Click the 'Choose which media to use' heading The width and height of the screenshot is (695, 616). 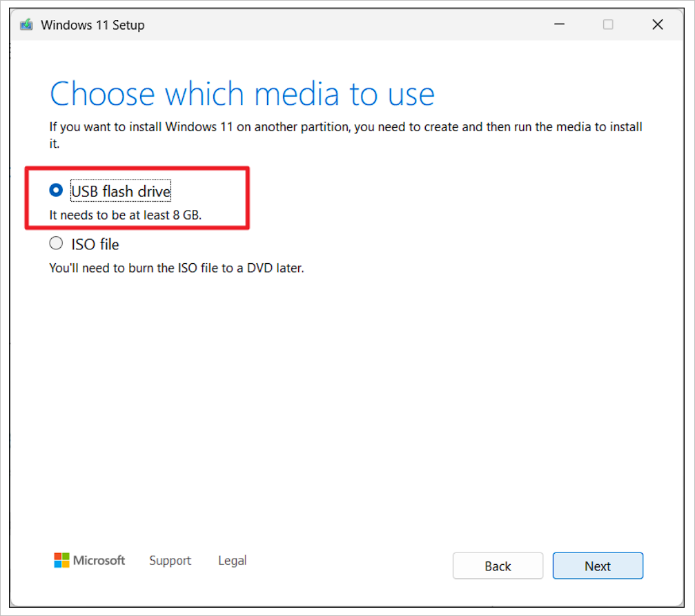point(242,94)
